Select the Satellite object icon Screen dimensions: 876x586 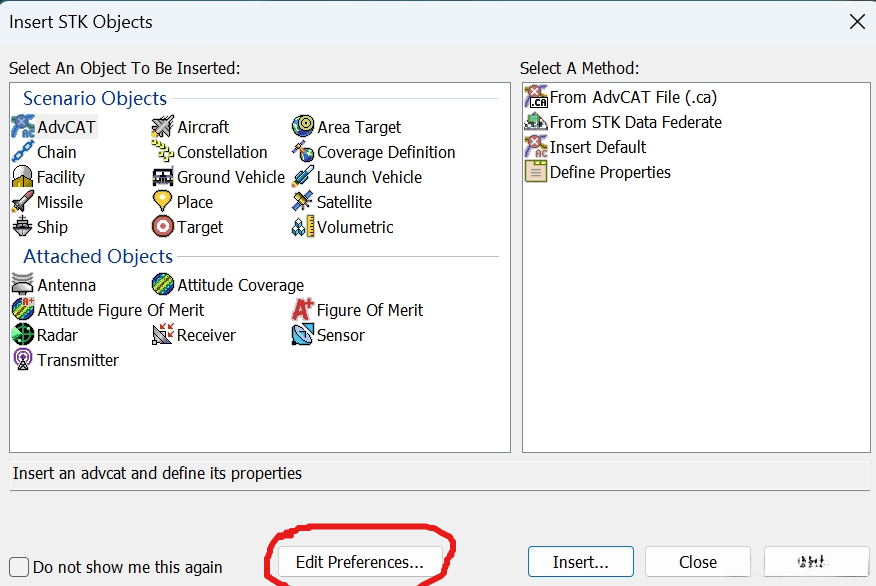[303, 202]
